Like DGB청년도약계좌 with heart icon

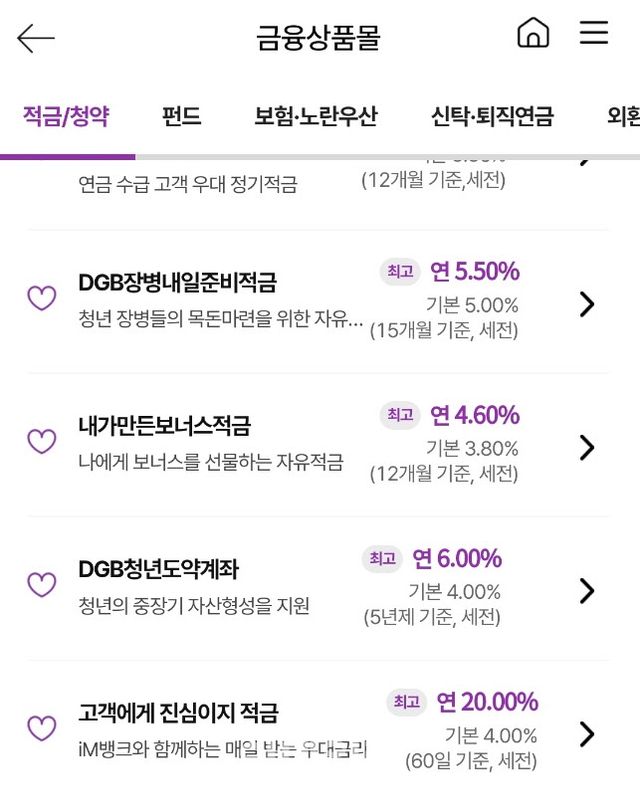41,585
